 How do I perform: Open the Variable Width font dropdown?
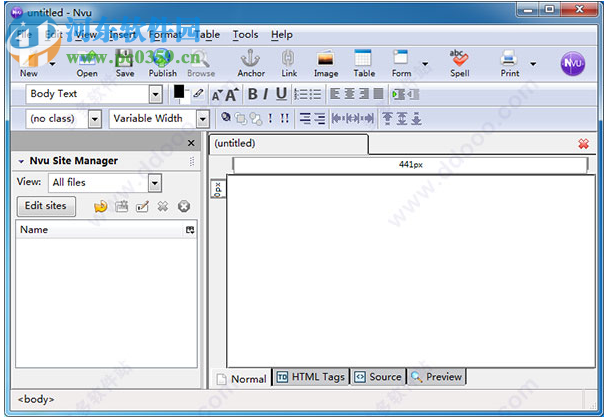(x=203, y=119)
